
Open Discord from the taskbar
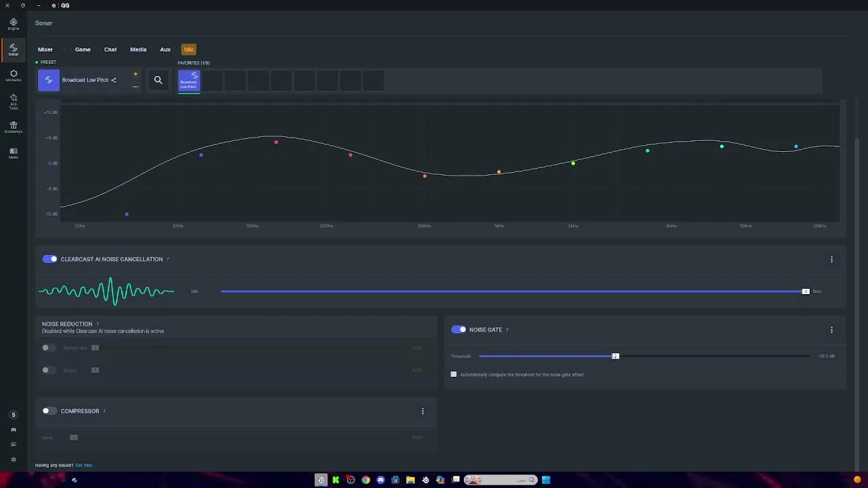pos(380,480)
